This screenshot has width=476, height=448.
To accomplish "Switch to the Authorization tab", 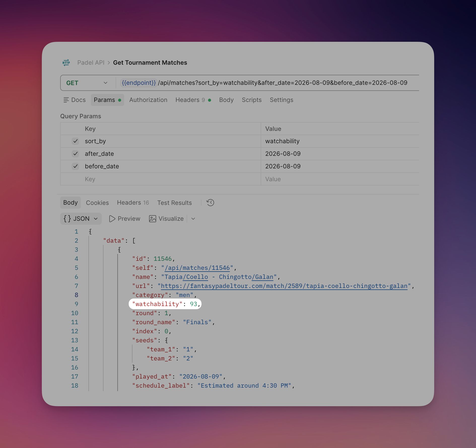I will click(x=148, y=100).
